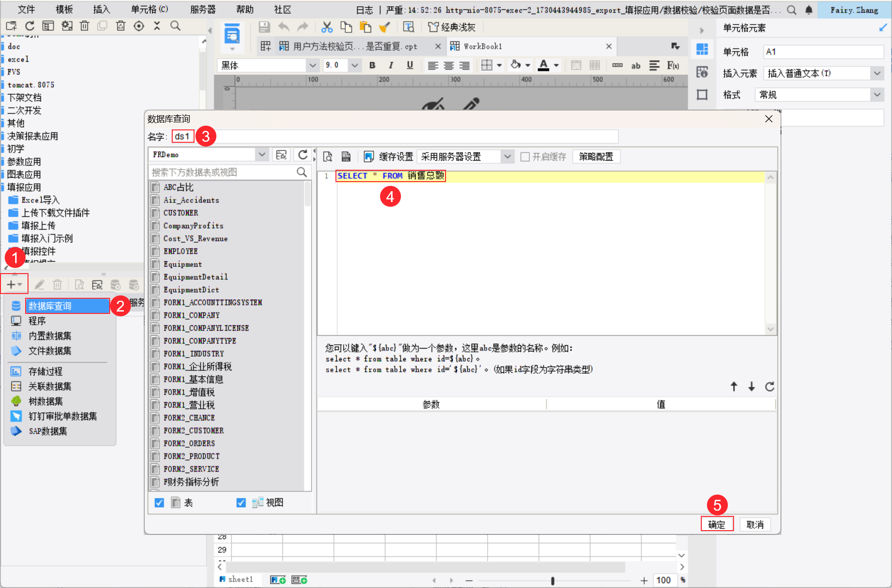Toggle the 表 checkbox
Screen dimensions: 892x588
coord(159,503)
